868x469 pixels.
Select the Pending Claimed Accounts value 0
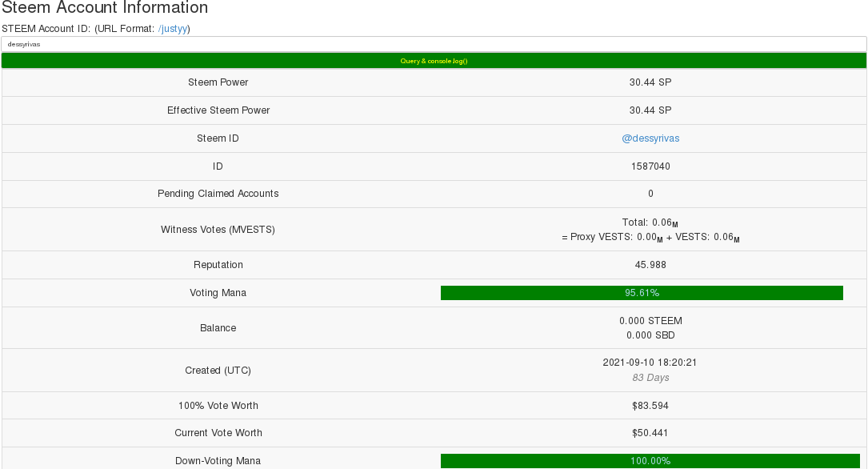[650, 194]
